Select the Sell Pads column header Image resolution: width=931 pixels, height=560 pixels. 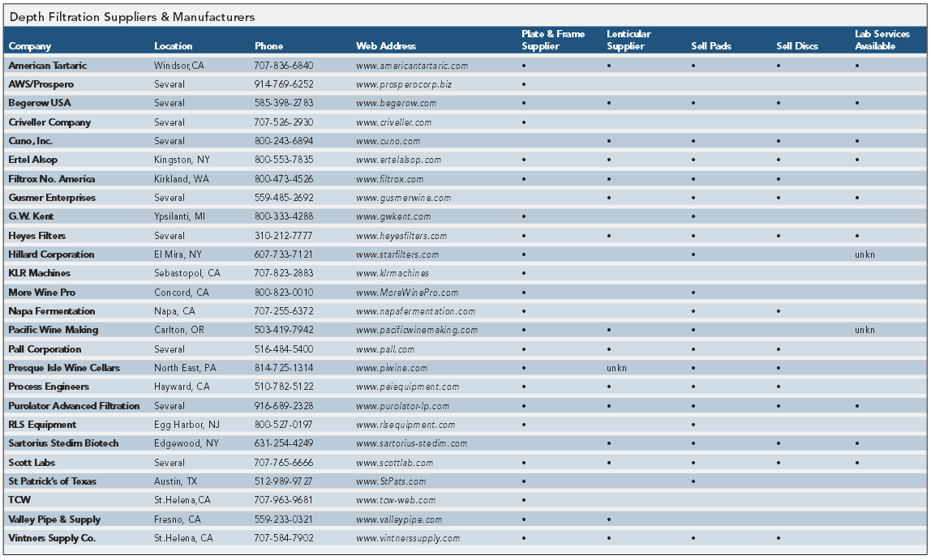click(710, 46)
